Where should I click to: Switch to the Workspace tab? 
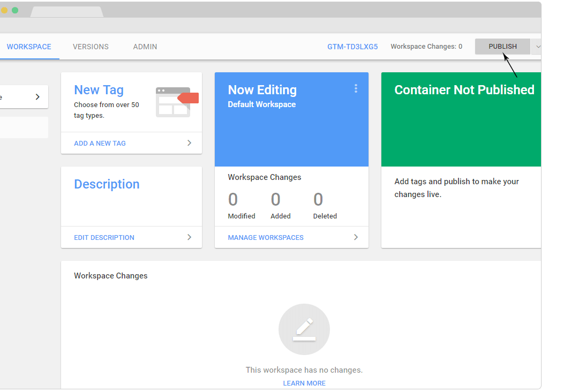click(x=29, y=47)
